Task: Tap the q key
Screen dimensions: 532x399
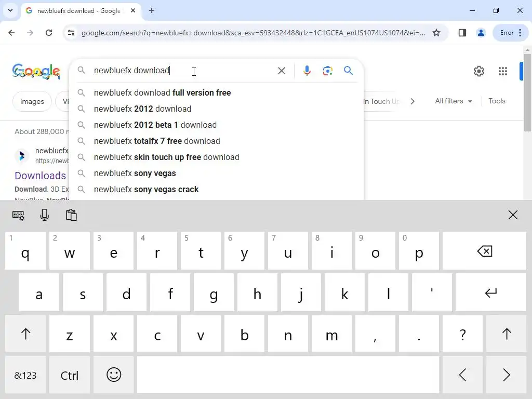Action: point(25,251)
